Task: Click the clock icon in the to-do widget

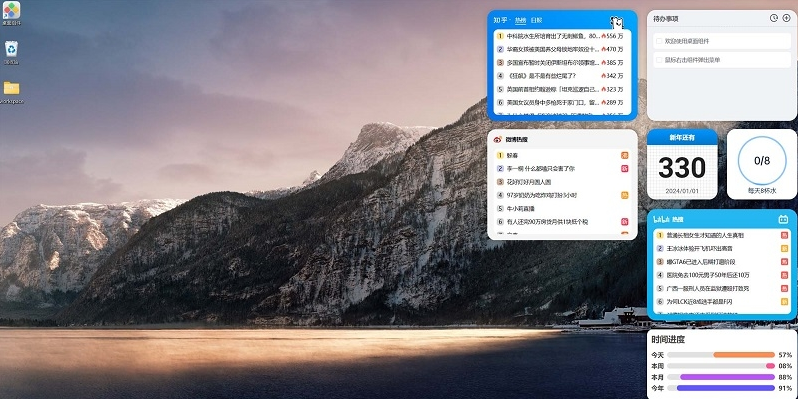Action: pos(774,18)
